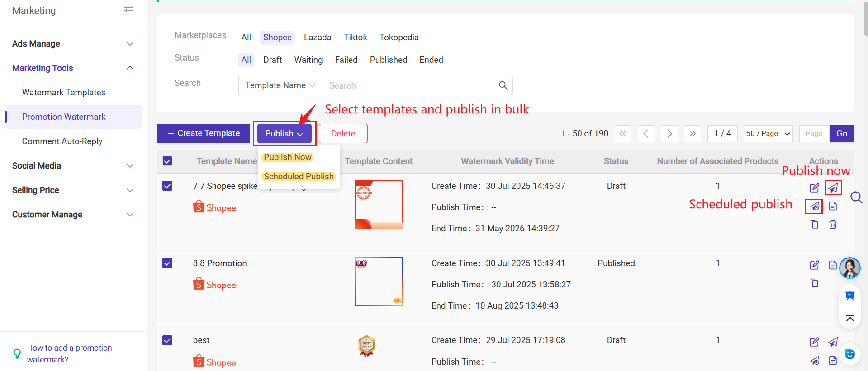The height and width of the screenshot is (371, 868).
Task: Edit the 'best' template
Action: 814,342
